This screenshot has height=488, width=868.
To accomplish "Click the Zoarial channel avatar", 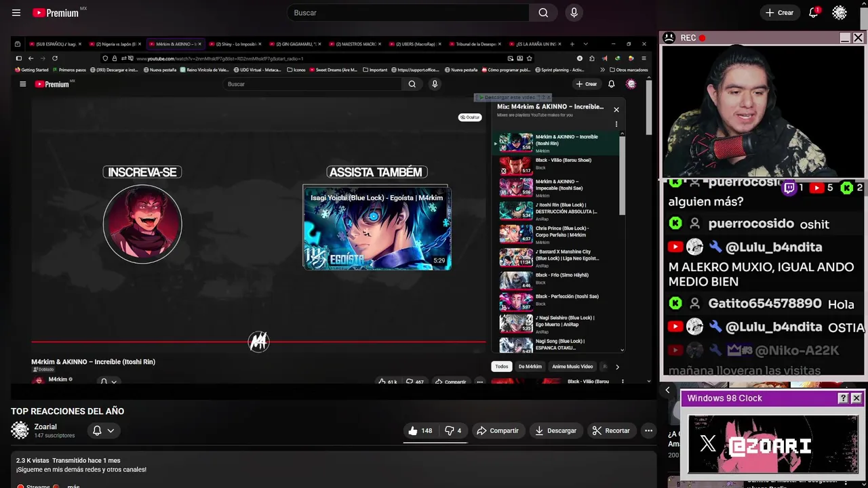I will [x=20, y=430].
